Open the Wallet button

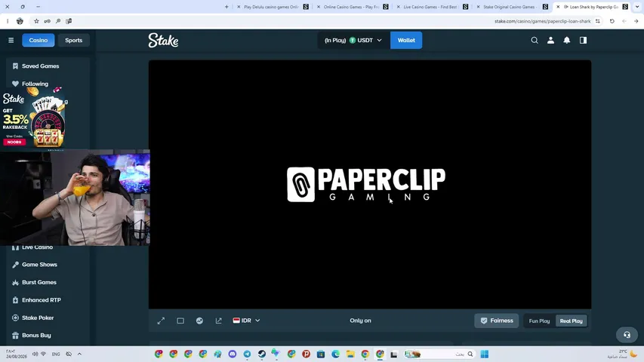(406, 40)
